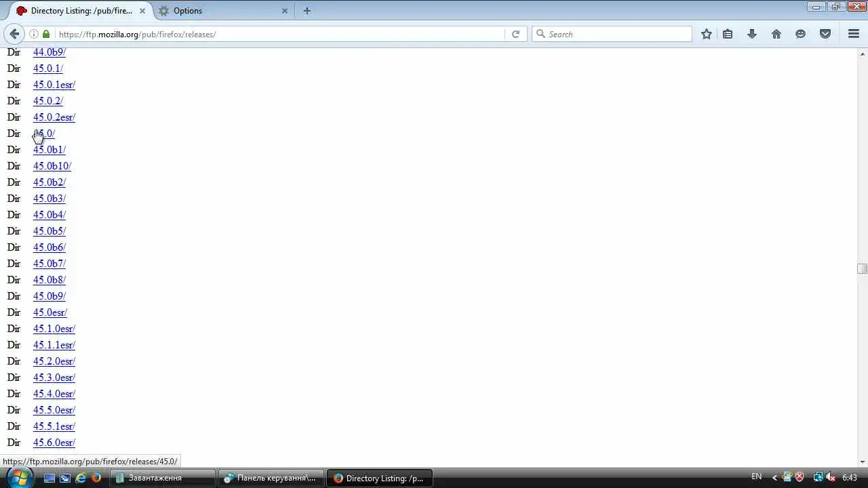Screen dimensions: 868x488
Task: Open the Downloads arrow icon
Action: tap(752, 34)
